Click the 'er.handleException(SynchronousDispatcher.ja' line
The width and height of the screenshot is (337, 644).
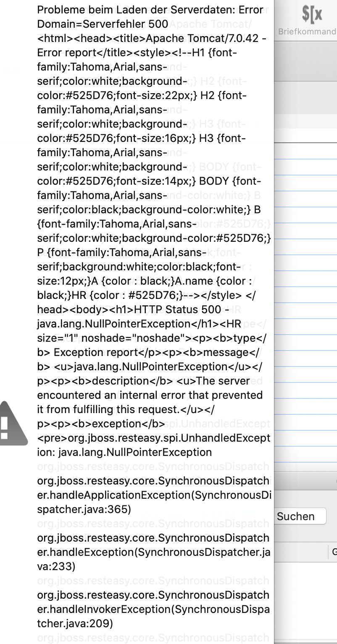click(154, 552)
